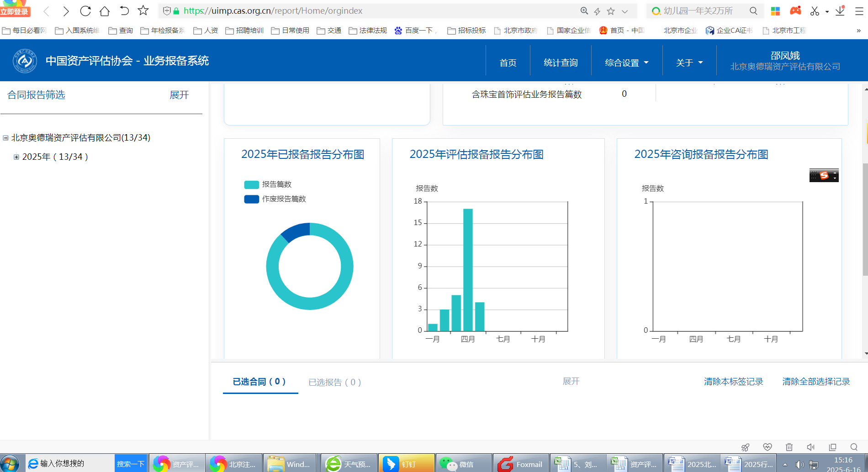The height and width of the screenshot is (472, 868).
Task: Click 展开 next to 合同报告筛选
Action: 179,95
